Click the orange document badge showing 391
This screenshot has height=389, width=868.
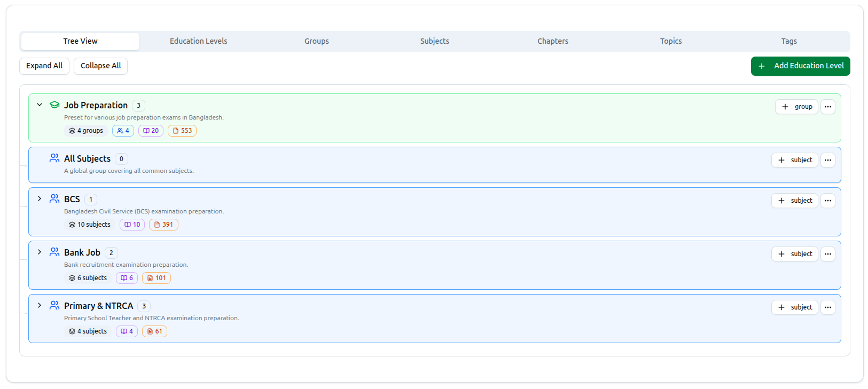163,225
